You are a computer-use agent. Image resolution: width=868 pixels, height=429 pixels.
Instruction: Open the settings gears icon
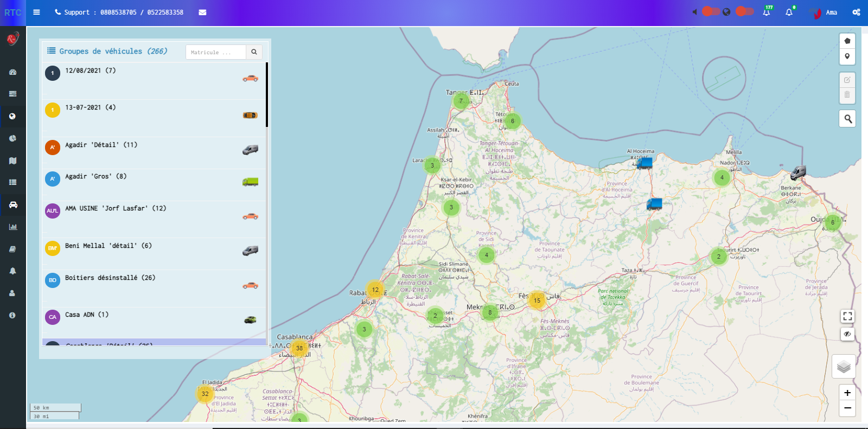click(x=856, y=12)
